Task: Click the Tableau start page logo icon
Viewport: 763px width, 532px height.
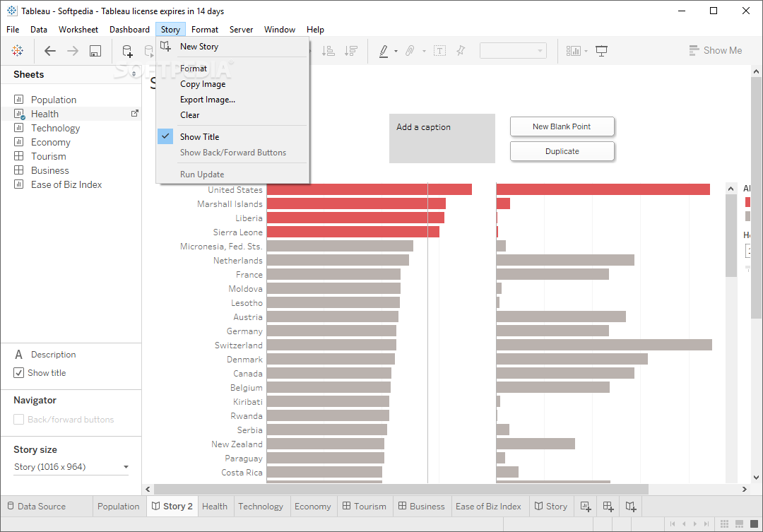Action: click(x=18, y=51)
